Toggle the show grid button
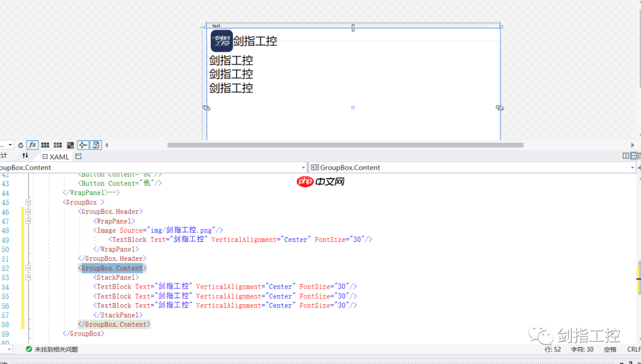Image resolution: width=641 pixels, height=364 pixels. click(x=45, y=145)
